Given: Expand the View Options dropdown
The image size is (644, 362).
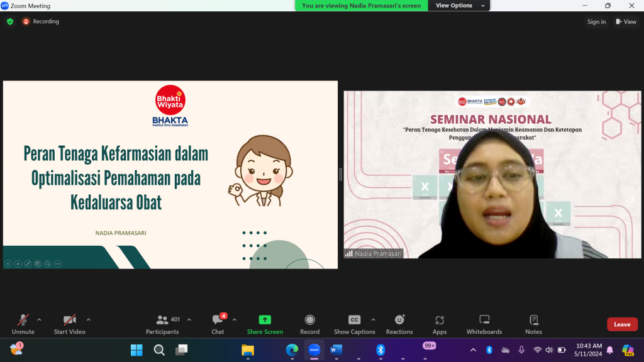Looking at the screenshot, I should (x=460, y=6).
